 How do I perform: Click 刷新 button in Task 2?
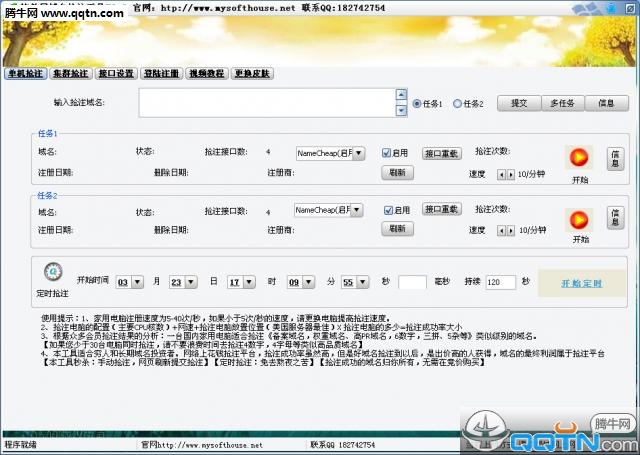click(398, 229)
